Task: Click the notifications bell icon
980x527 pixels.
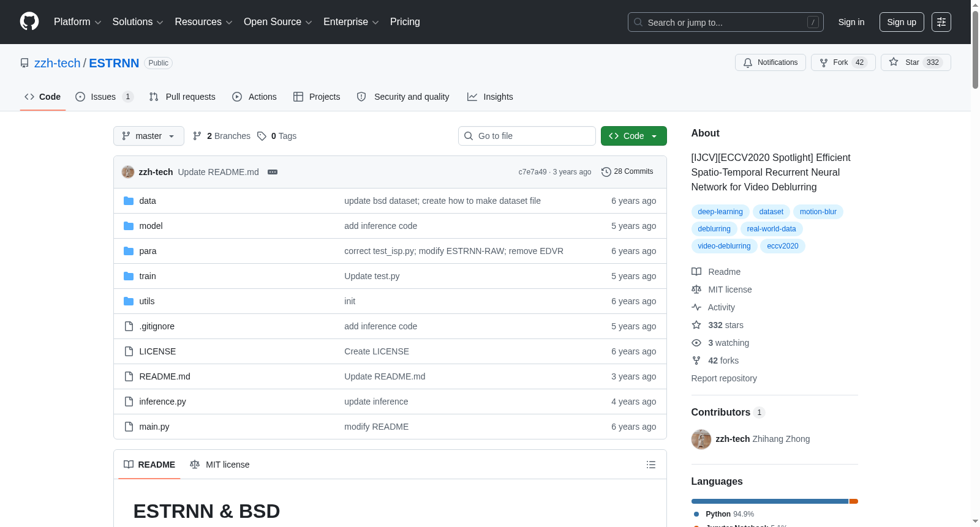Action: [x=748, y=62]
